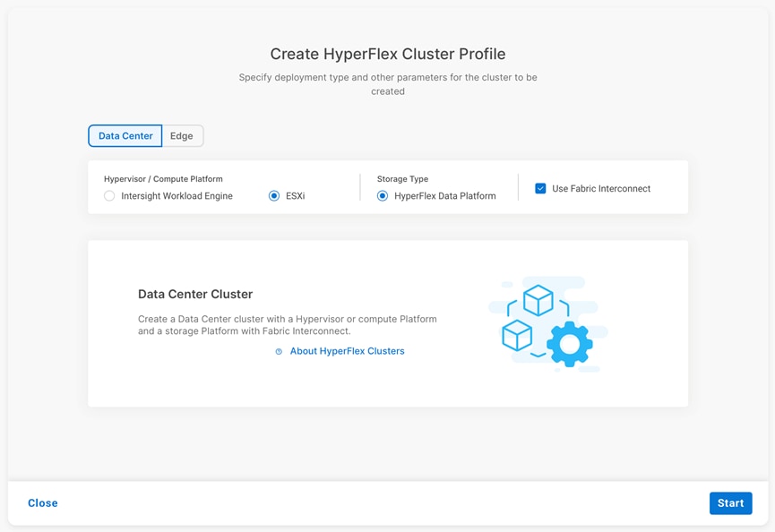Close the cluster profile dialog
Image resolution: width=775 pixels, height=532 pixels.
click(42, 502)
